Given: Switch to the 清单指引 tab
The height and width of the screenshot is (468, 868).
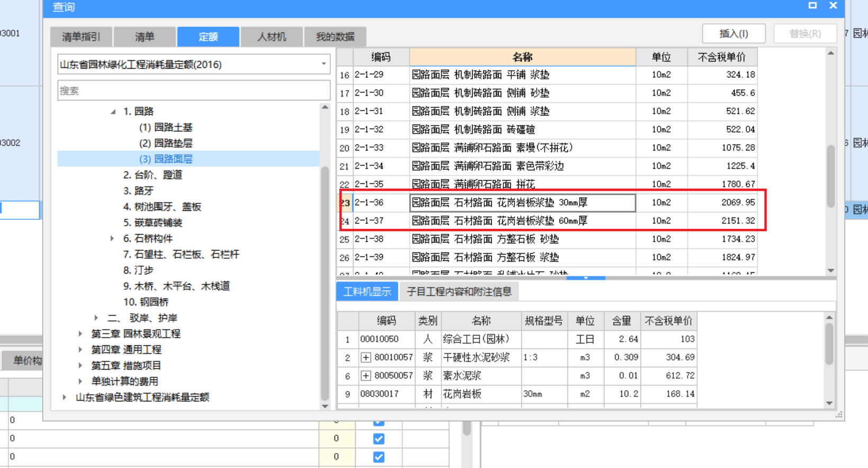Looking at the screenshot, I should click(x=81, y=37).
